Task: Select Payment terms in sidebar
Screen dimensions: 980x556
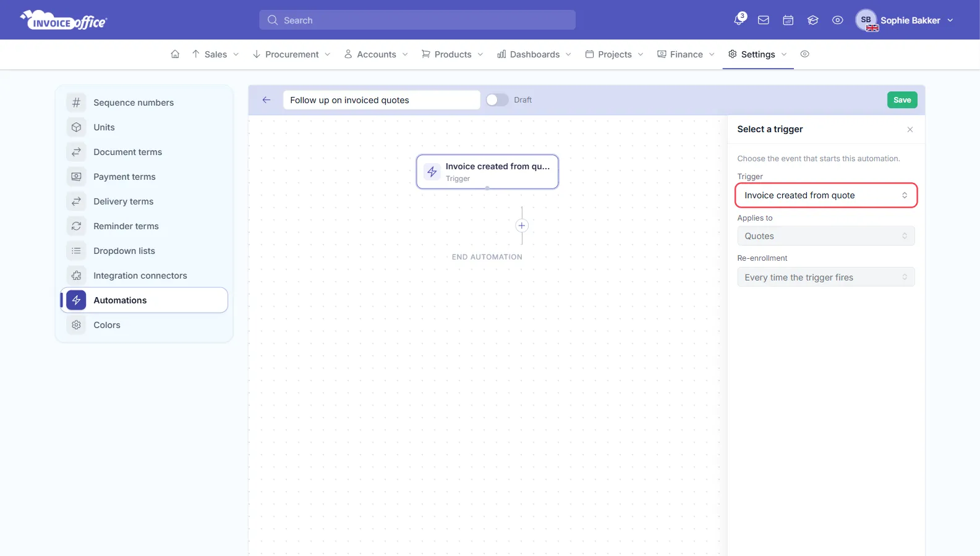Action: tap(144, 176)
